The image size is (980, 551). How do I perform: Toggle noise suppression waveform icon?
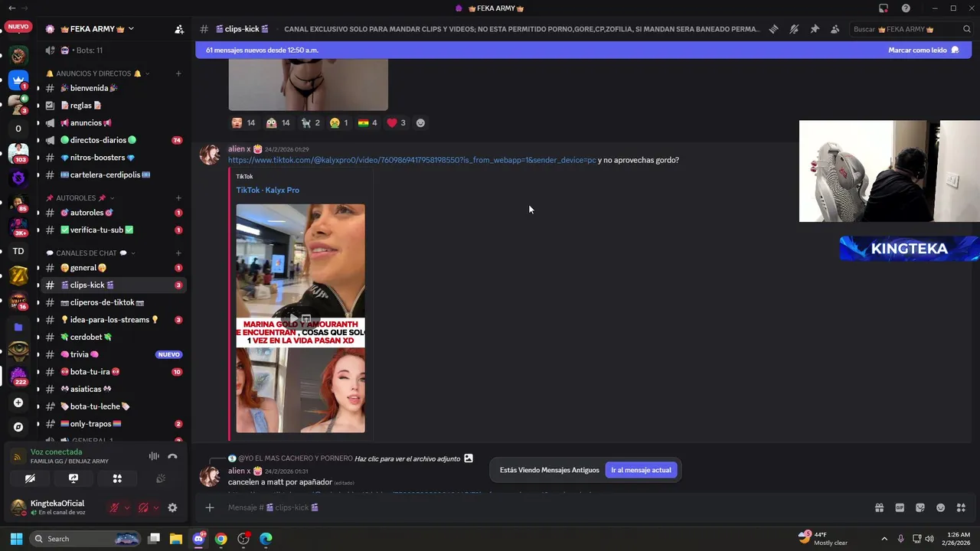pyautogui.click(x=154, y=456)
